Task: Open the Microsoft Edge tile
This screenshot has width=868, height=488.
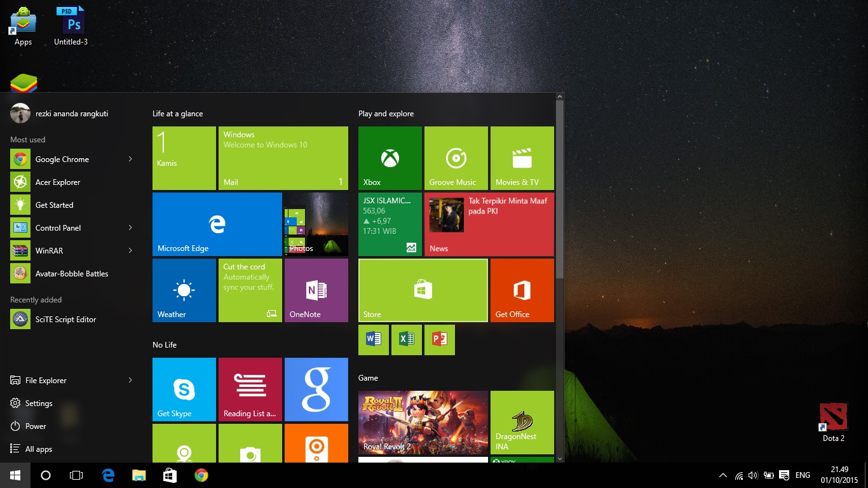Action: click(x=217, y=224)
